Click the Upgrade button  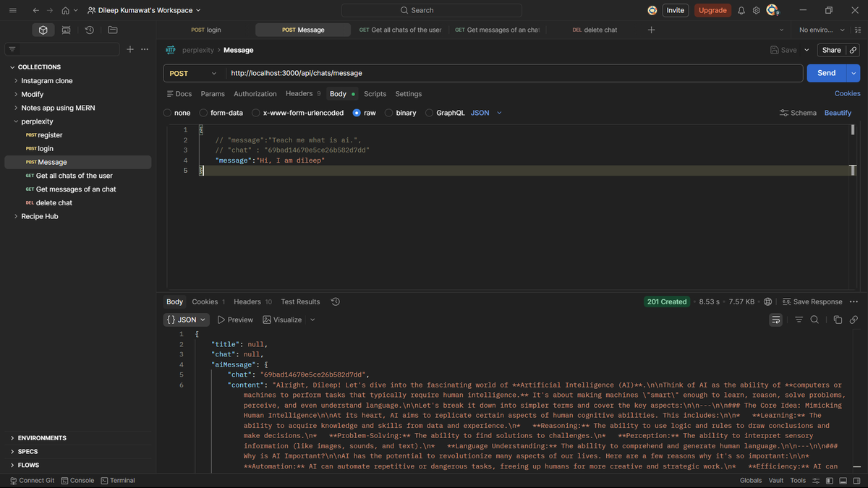point(712,10)
